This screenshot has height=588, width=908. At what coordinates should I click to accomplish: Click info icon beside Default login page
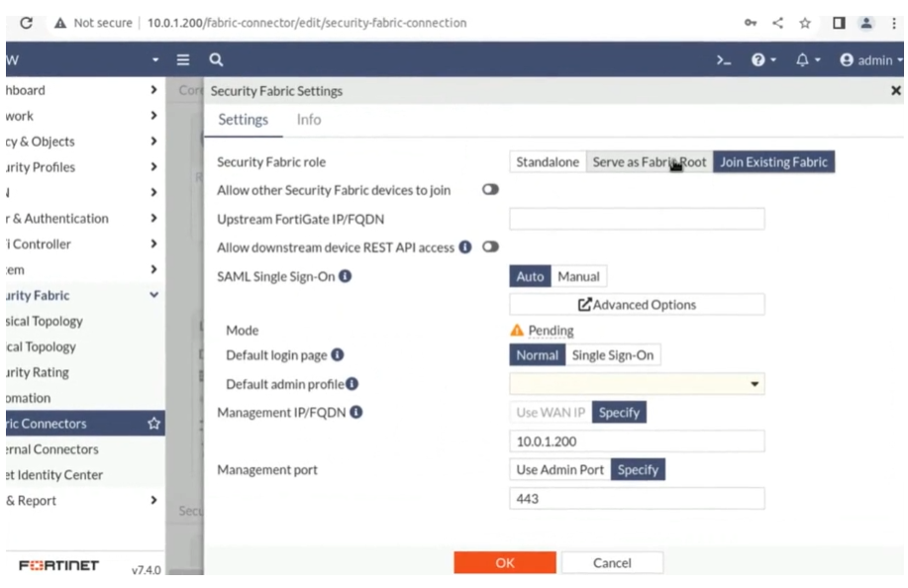337,354
